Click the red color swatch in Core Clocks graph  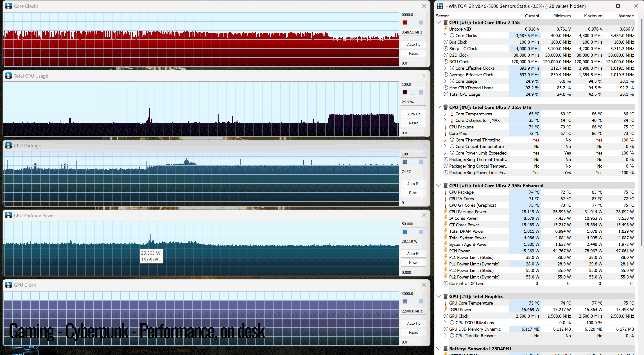tap(405, 22)
